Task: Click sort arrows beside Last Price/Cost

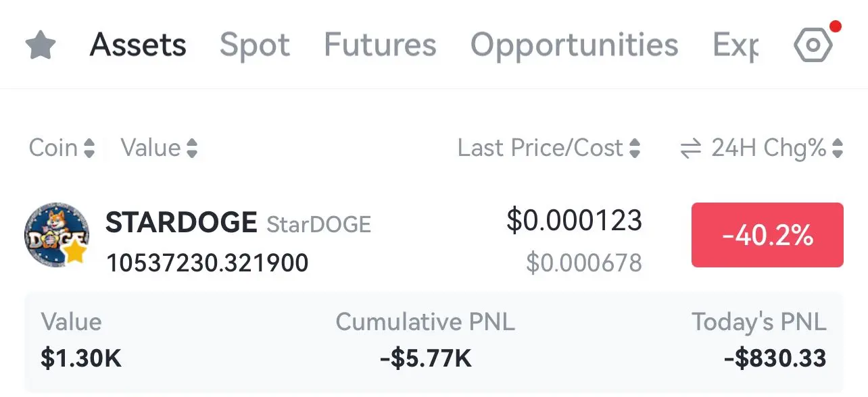Action: [634, 149]
